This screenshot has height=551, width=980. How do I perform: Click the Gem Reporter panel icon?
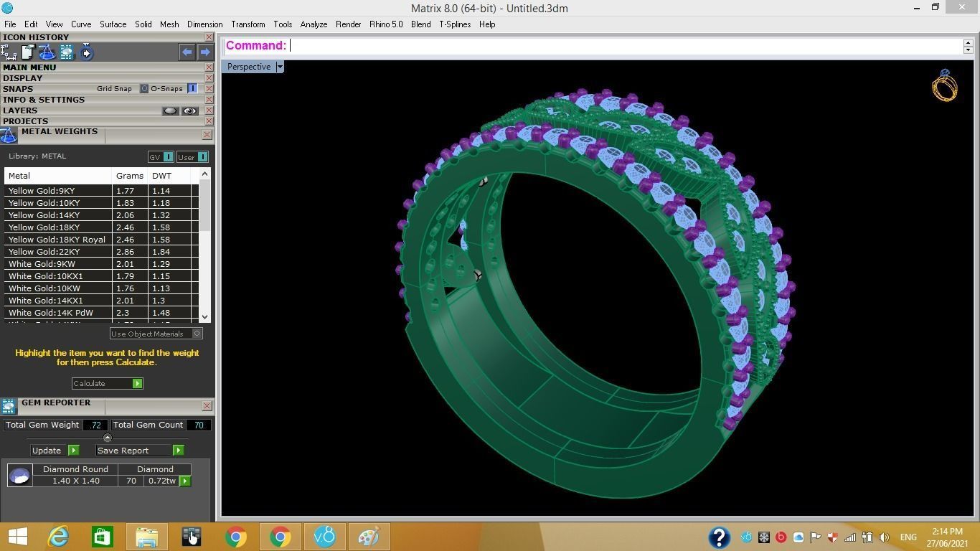(x=9, y=407)
